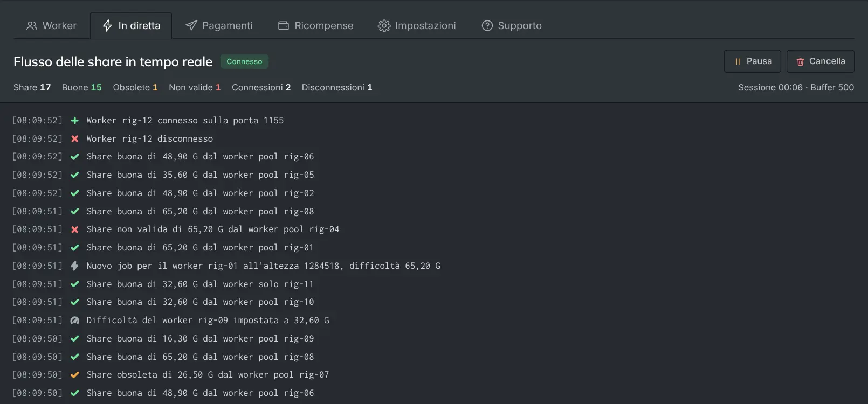This screenshot has height=404, width=868.
Task: Click the gauge icon for rig-09 difficulty
Action: [x=75, y=321]
